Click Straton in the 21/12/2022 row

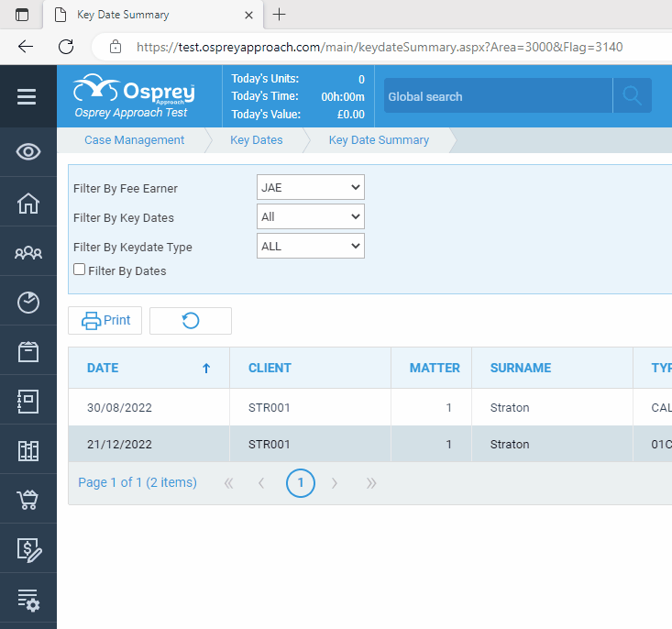(510, 444)
